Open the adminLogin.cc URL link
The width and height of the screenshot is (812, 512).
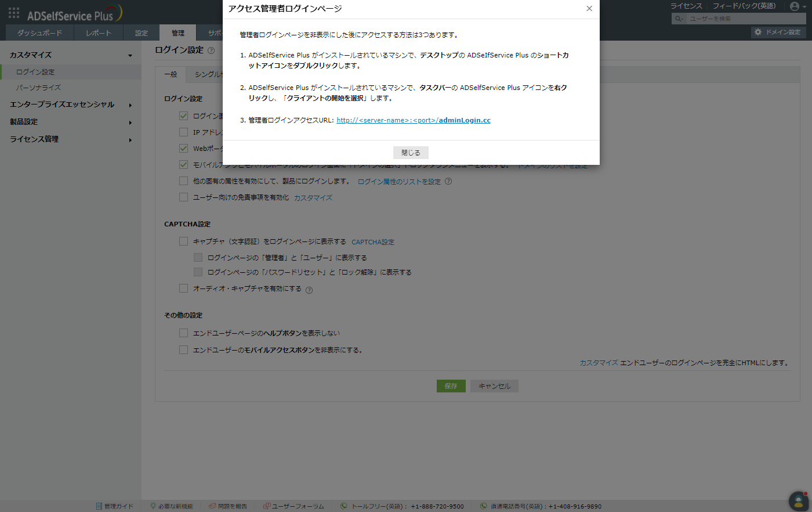[x=414, y=121]
